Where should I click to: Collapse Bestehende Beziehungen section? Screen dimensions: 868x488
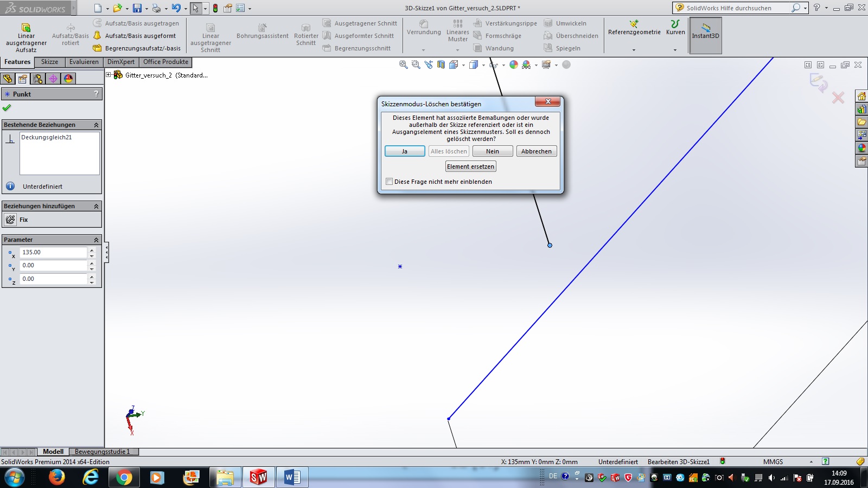tap(97, 125)
